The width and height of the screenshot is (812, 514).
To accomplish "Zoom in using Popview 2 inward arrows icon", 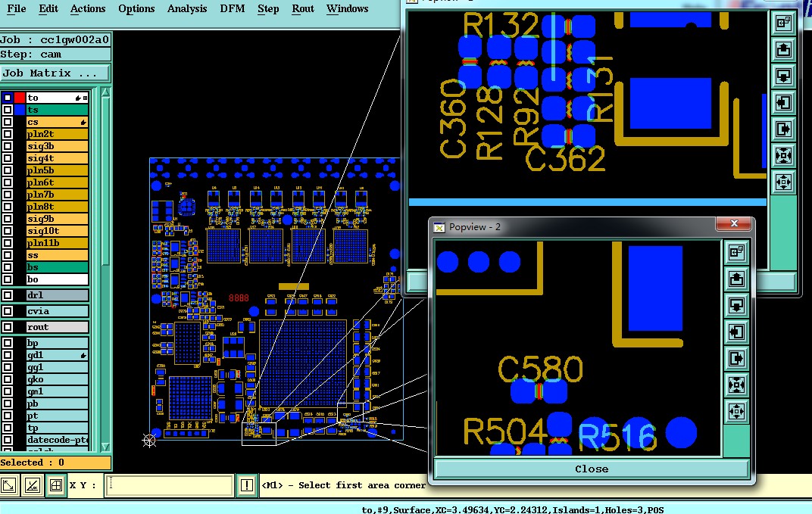I will [736, 385].
